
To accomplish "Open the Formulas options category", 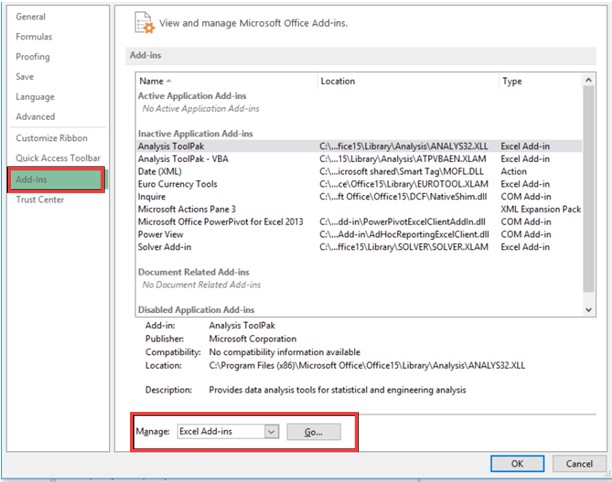I will (x=34, y=37).
